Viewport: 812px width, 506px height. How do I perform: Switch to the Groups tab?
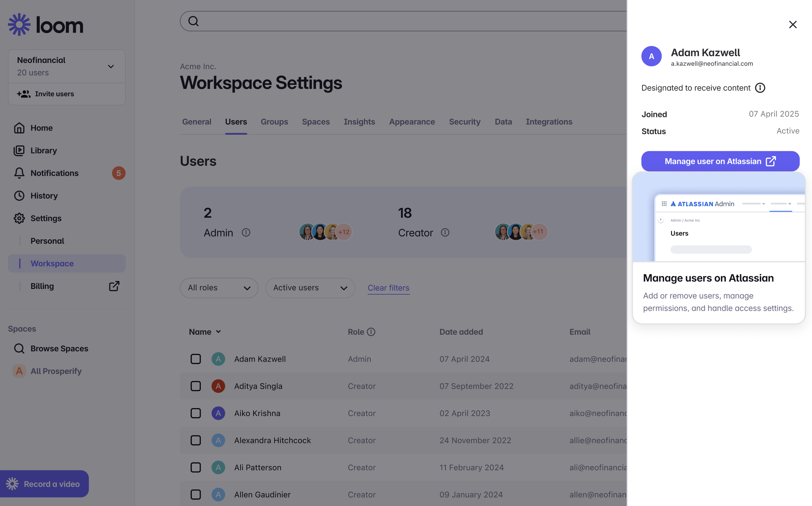tap(274, 122)
